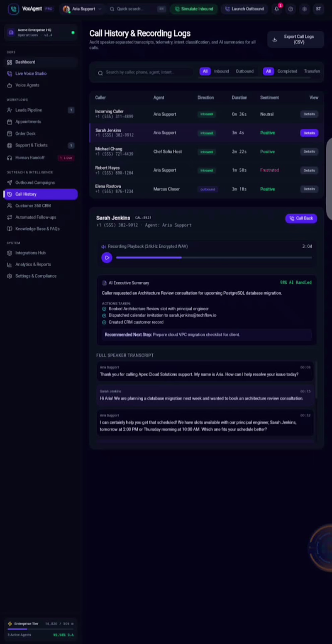Export Call Logs as CSV

point(295,39)
